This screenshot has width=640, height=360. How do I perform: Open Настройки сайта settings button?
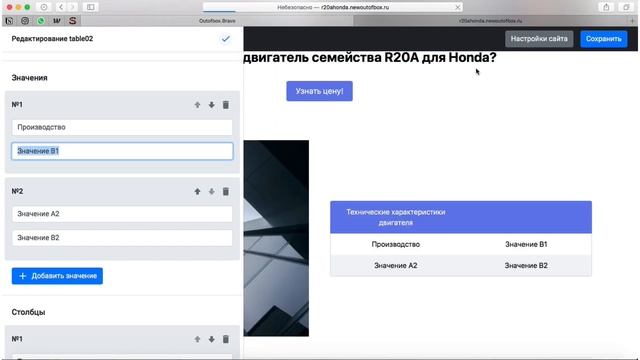pyautogui.click(x=539, y=39)
